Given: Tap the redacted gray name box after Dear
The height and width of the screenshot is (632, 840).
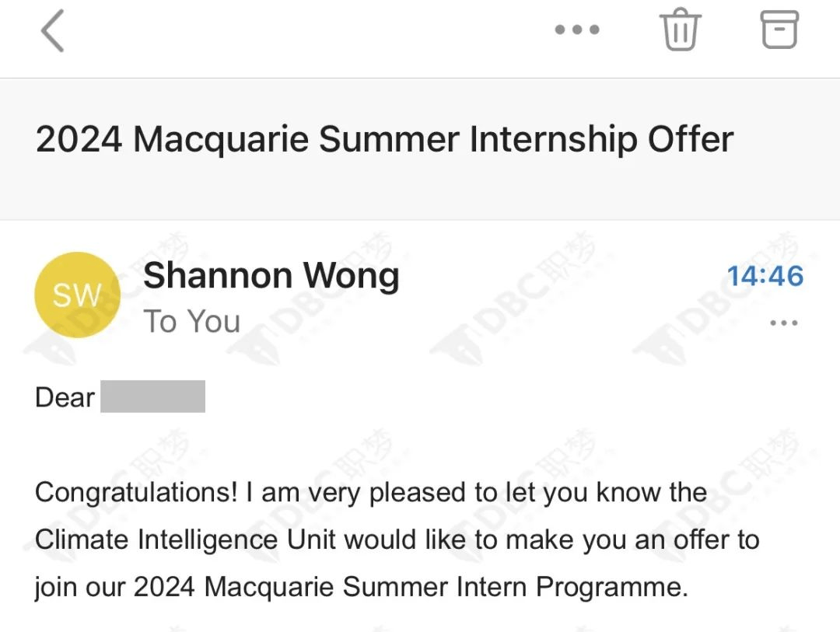Looking at the screenshot, I should [x=153, y=396].
